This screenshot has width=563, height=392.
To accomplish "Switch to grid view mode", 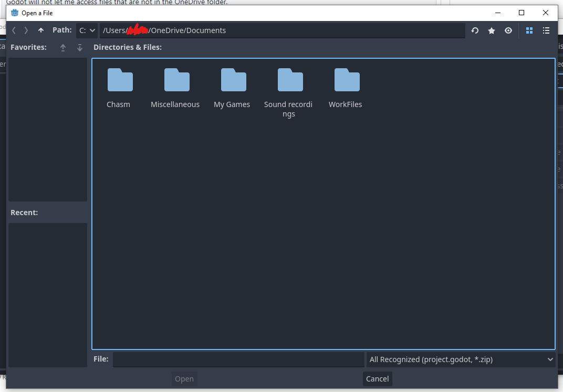I will point(529,30).
